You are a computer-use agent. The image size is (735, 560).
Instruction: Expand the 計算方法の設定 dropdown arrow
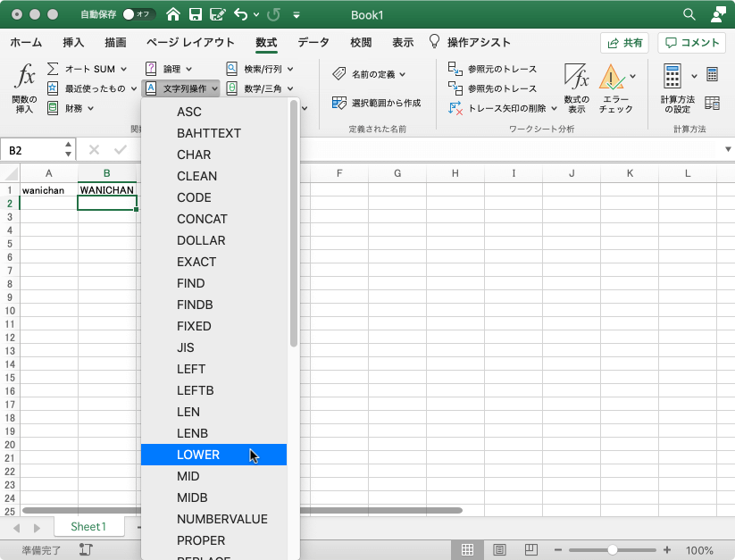pos(694,76)
